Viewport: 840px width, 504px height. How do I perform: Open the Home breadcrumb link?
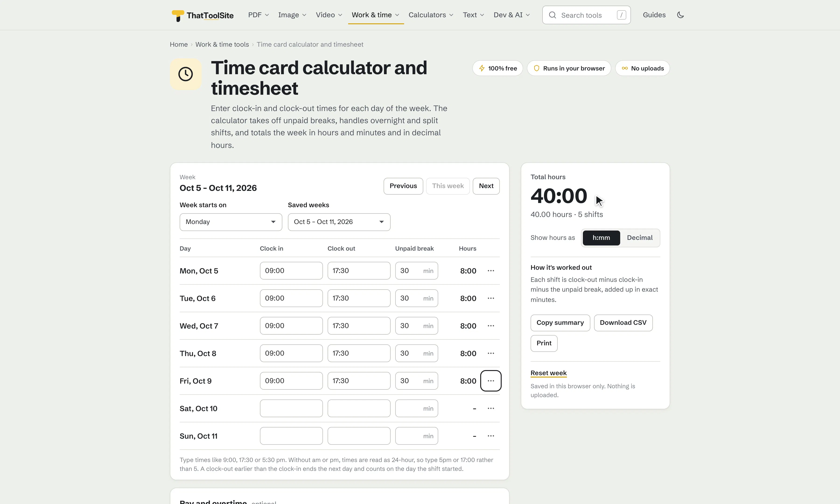(178, 45)
